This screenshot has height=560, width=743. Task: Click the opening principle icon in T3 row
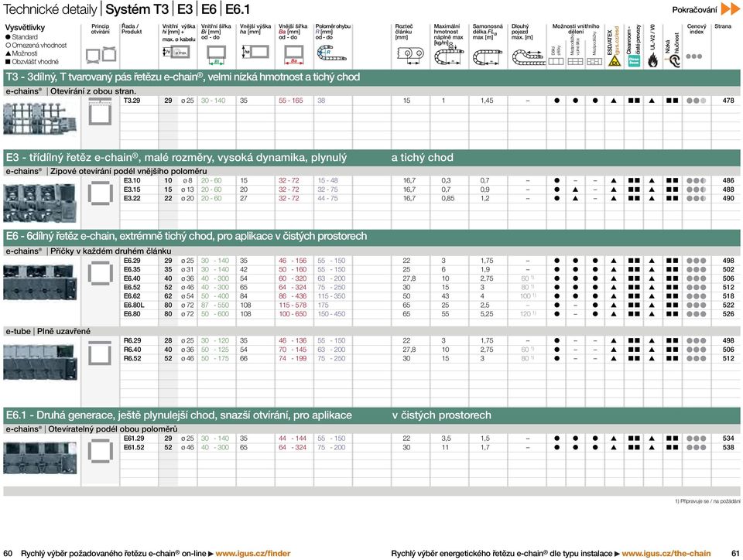[100, 111]
